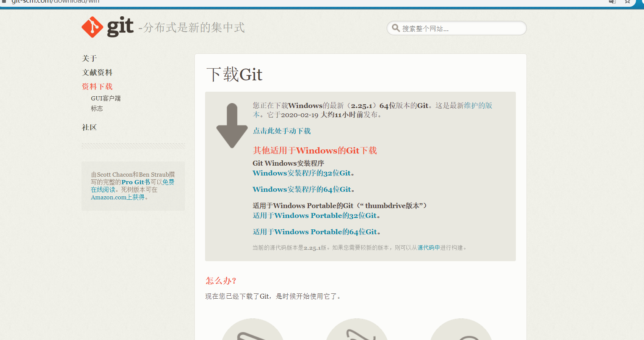This screenshot has height=340, width=644.
Task: Open the 社区 sidebar page
Action: point(89,127)
